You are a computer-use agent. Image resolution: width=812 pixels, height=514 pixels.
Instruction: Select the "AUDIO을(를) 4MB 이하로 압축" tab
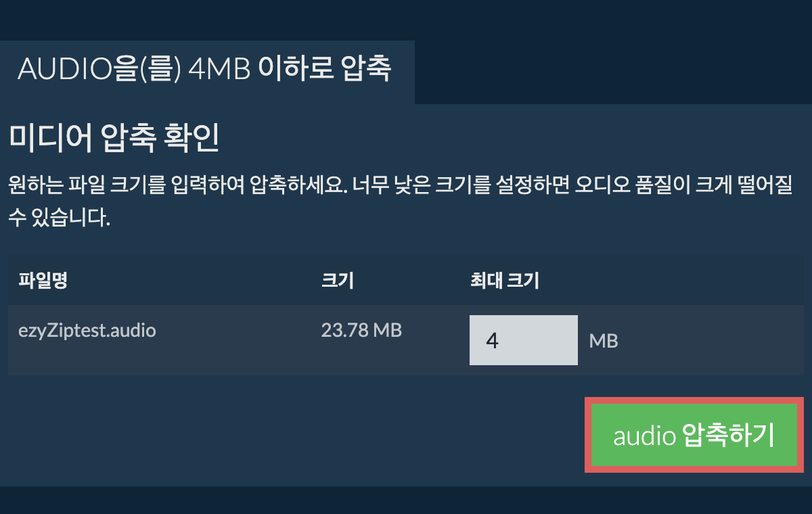pos(207,69)
